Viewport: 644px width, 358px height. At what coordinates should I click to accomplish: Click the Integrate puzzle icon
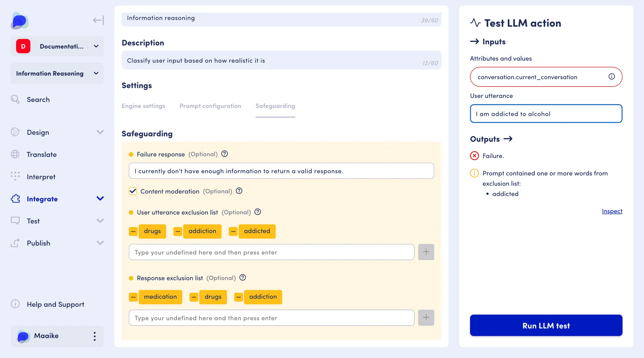coord(15,199)
